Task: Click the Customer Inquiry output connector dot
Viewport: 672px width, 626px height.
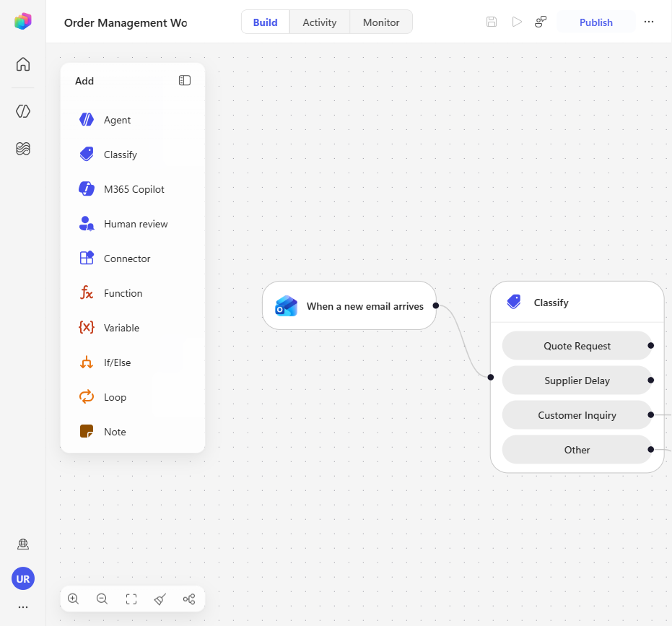Action: [x=651, y=415]
